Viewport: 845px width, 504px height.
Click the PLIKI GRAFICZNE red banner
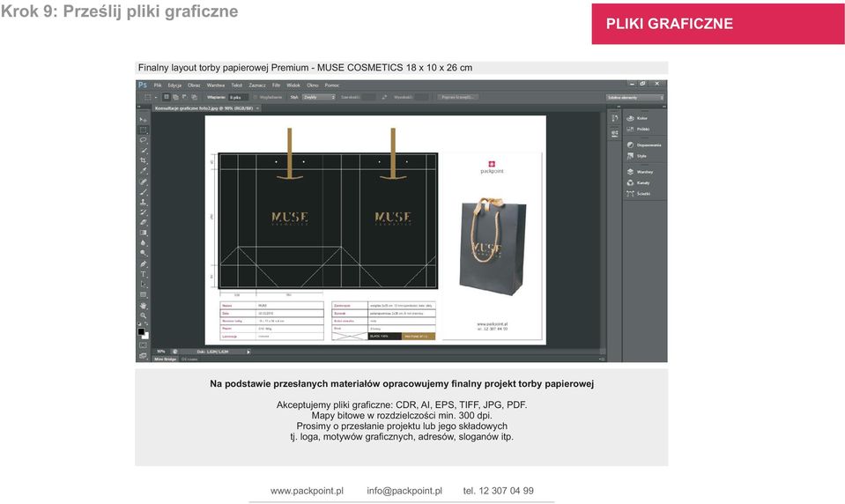(x=718, y=24)
